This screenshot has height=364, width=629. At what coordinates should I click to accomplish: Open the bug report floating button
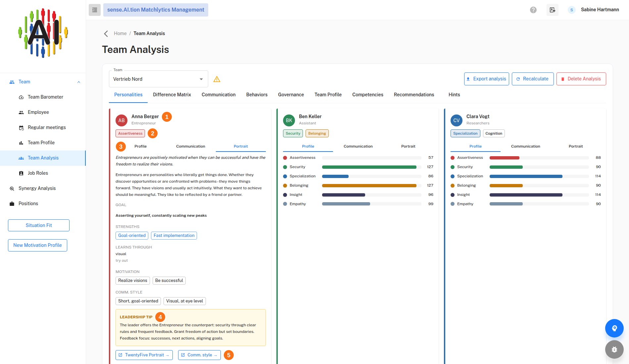point(614,349)
